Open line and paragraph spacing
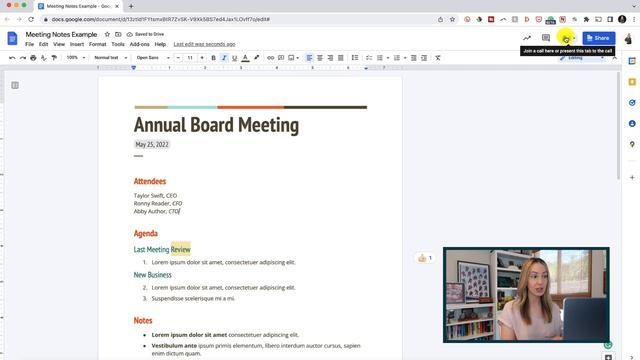Screen dimensions: 640x360 (355, 58)
